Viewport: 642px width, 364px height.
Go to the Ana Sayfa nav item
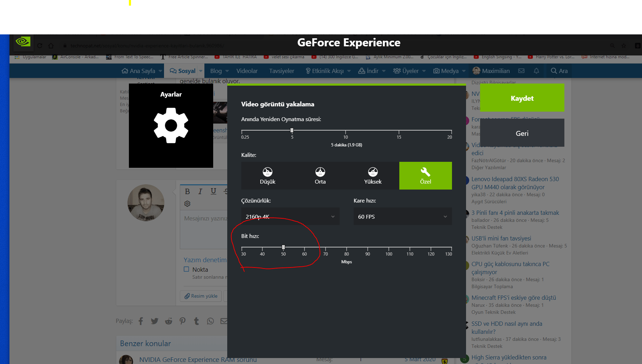click(138, 71)
